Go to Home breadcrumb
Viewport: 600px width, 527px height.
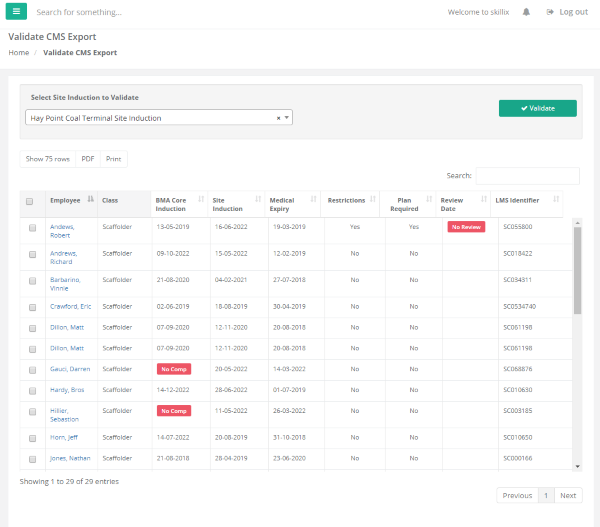(x=19, y=52)
